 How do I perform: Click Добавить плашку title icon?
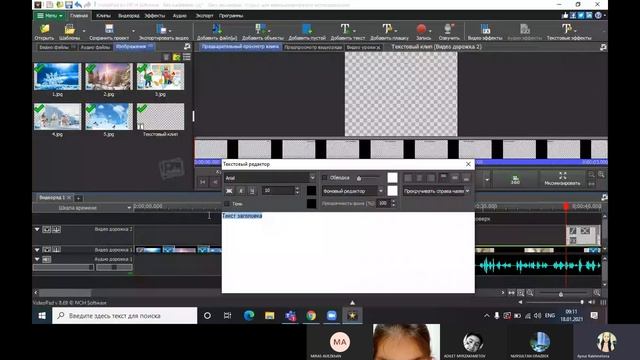[389, 32]
